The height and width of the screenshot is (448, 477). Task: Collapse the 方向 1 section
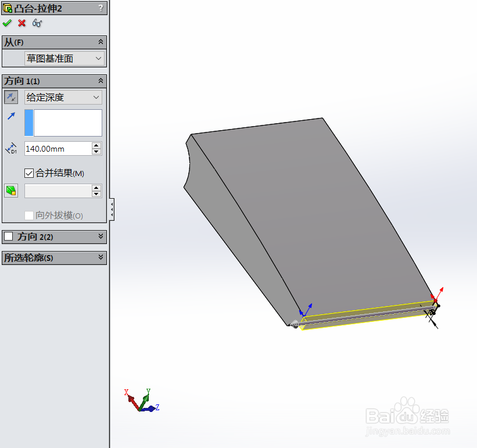[101, 81]
